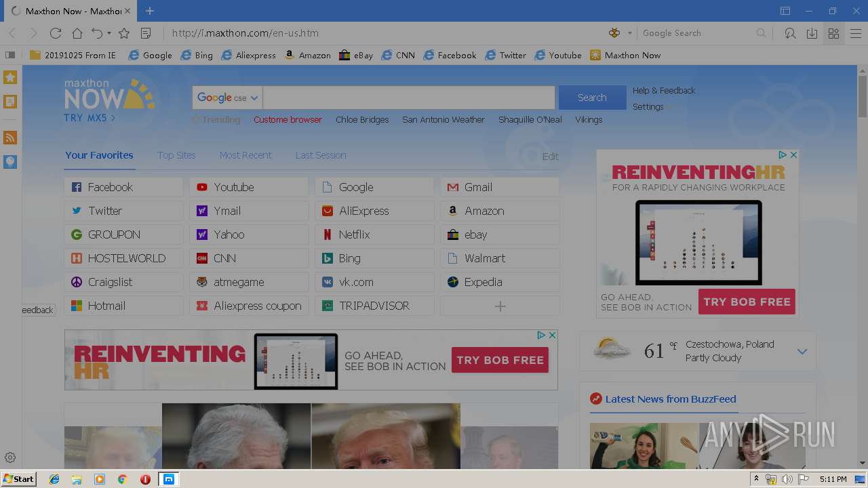This screenshot has height=488, width=868.
Task: Click the Google Search toolbar box
Action: point(697,33)
